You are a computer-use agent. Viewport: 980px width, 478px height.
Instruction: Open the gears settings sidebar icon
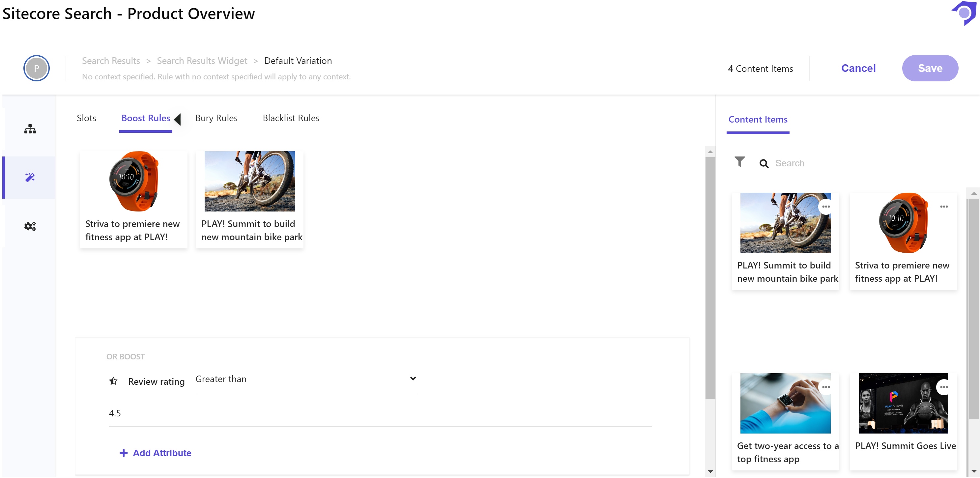pos(30,226)
